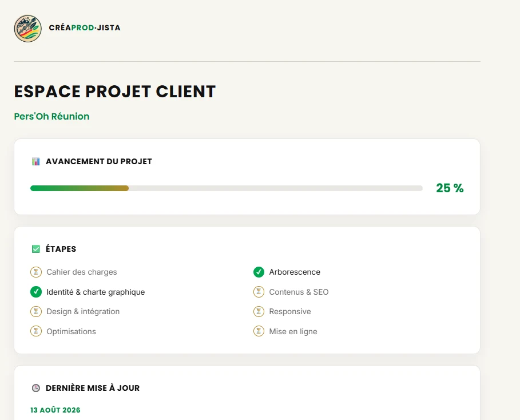Image resolution: width=520 pixels, height=420 pixels.
Task: Click the bar chart icon beside Avancement du projet
Action: coord(36,161)
